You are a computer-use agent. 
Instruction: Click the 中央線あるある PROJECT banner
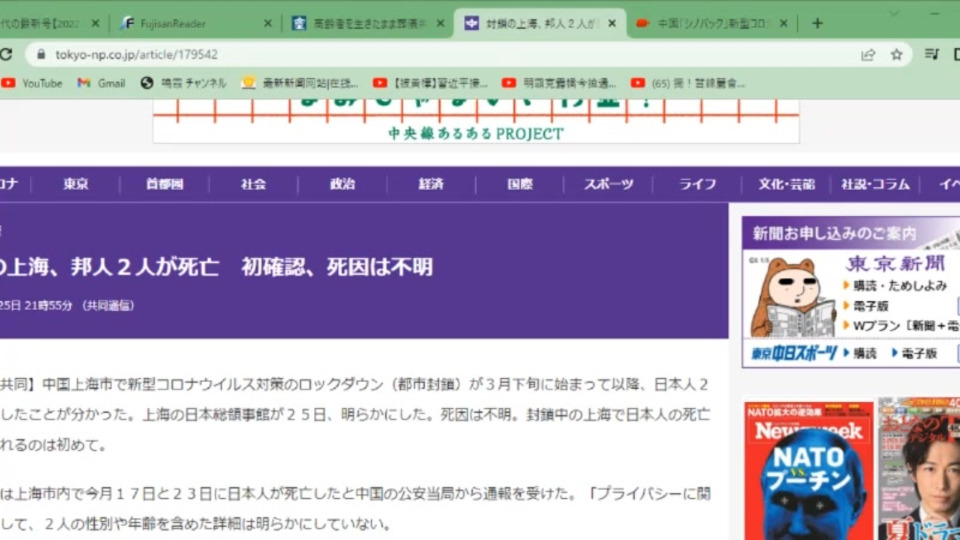(476, 121)
